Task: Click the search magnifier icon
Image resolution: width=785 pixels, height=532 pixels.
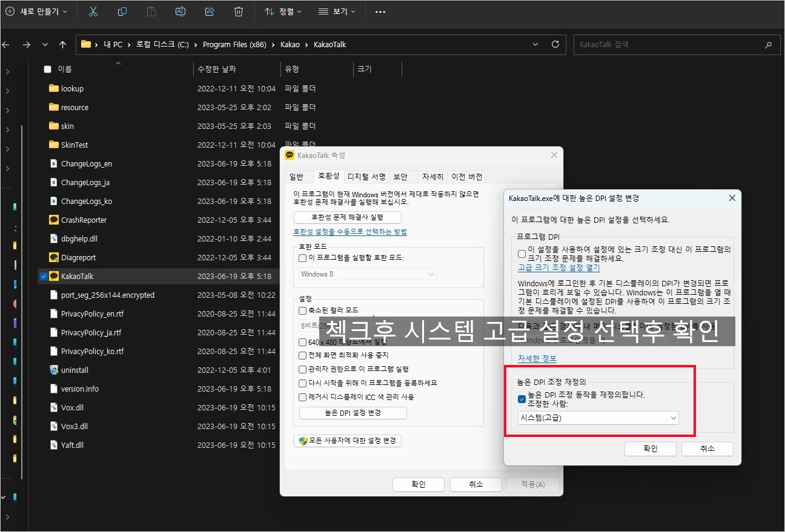Action: [x=769, y=44]
